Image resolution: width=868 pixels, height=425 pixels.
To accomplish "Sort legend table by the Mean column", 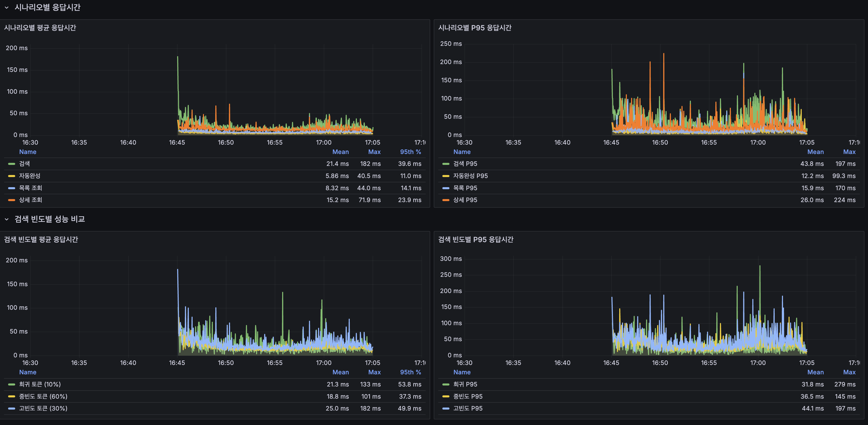I will pyautogui.click(x=340, y=152).
